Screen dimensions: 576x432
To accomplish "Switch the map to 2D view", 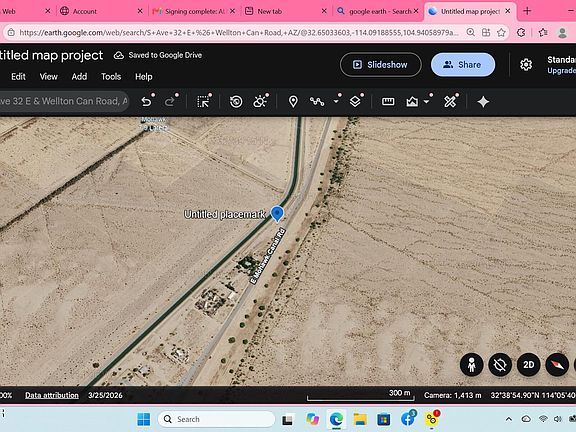I will pos(529,365).
